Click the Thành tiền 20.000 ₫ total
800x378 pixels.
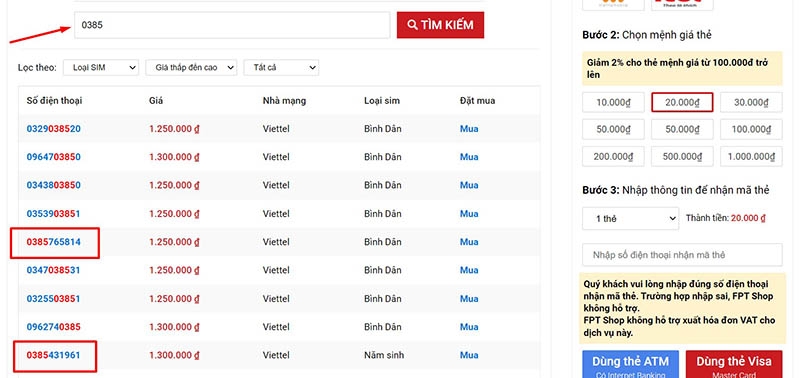tap(726, 218)
